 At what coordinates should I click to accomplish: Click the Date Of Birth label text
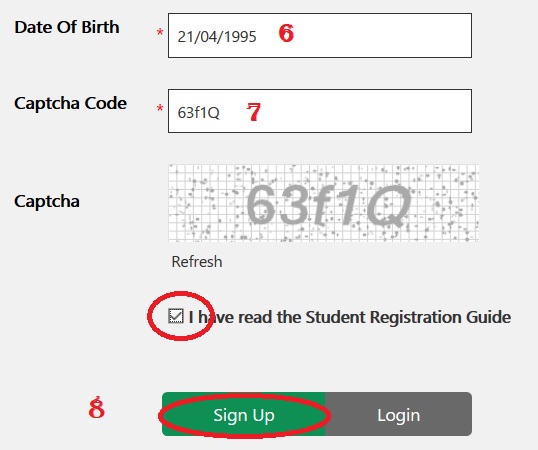[67, 27]
